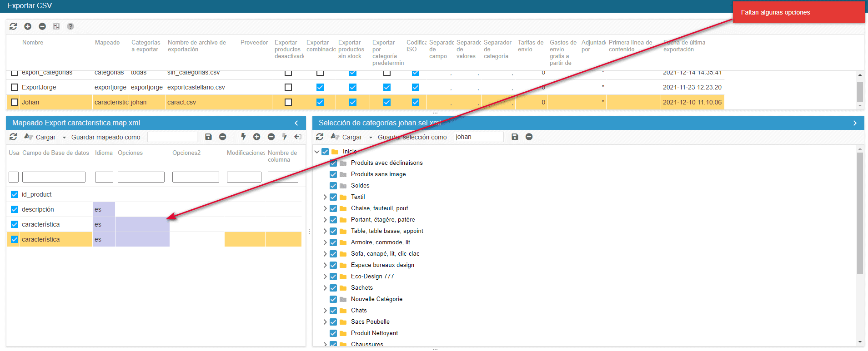Click the category tree vertical scrollbar
868x351 pixels.
(860, 213)
